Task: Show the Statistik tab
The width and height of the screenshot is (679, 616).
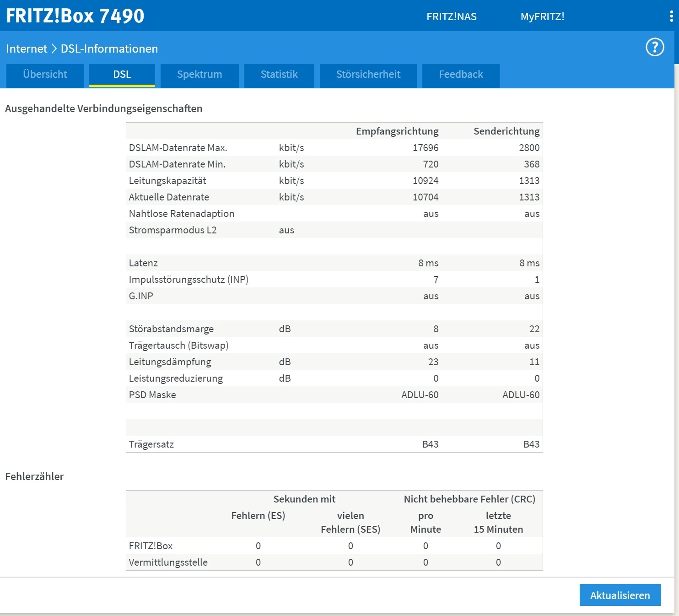Action: 279,75
